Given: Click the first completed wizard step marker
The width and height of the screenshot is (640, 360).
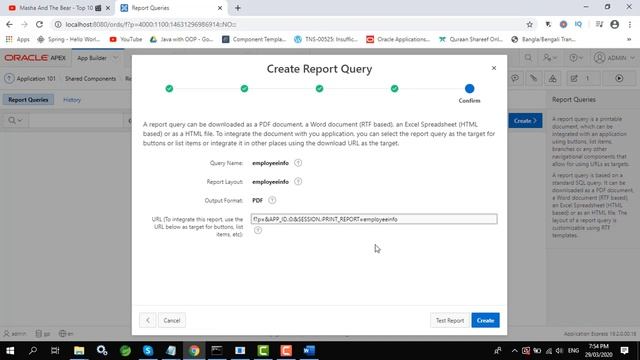Looking at the screenshot, I should click(x=169, y=89).
